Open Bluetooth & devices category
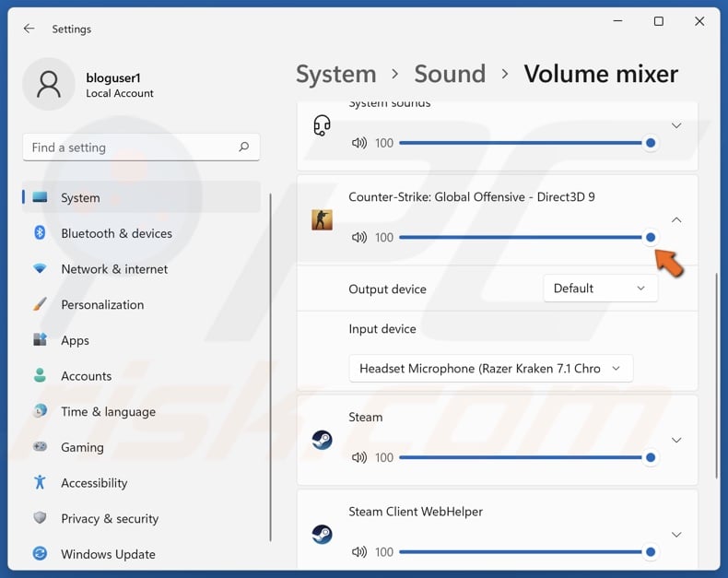The width and height of the screenshot is (728, 578). (x=141, y=233)
